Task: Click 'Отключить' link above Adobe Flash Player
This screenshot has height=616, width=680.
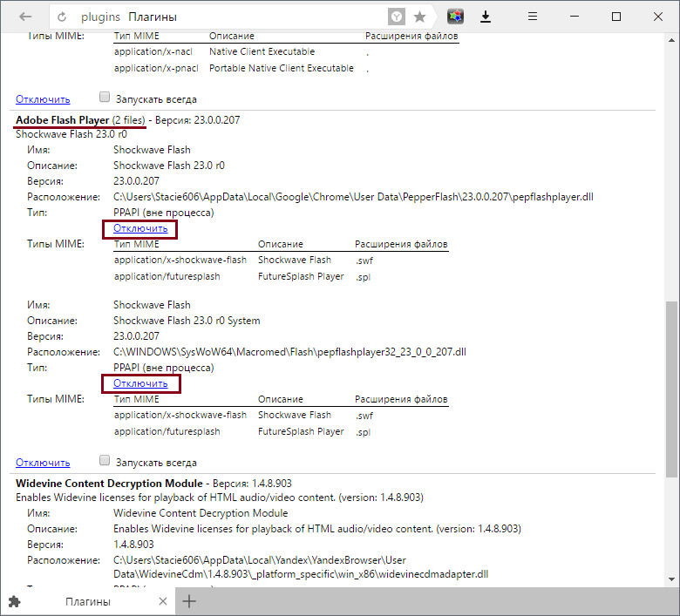Action: (x=43, y=99)
